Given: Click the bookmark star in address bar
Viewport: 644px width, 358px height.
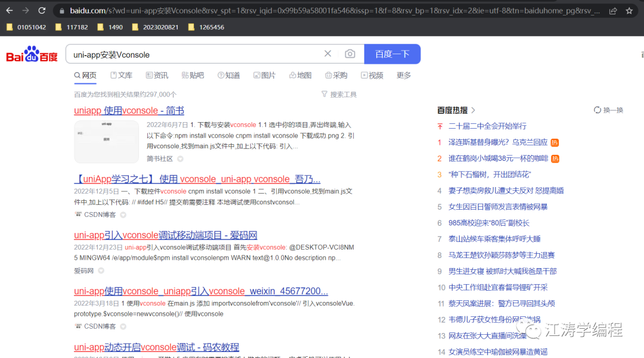Looking at the screenshot, I should tap(629, 10).
